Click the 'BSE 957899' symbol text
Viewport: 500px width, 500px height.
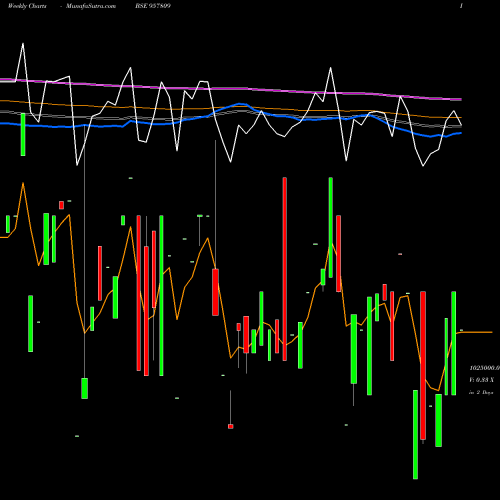click(153, 6)
